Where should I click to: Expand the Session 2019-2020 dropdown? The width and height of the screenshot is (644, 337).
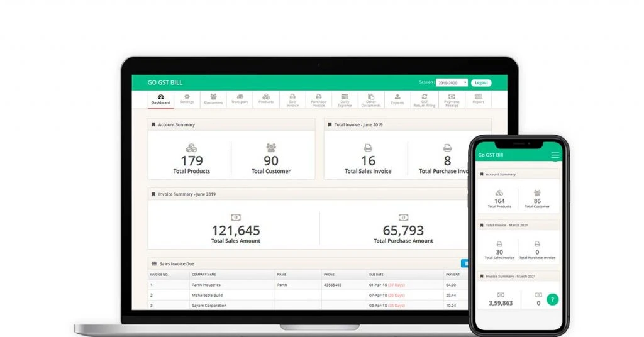click(452, 82)
